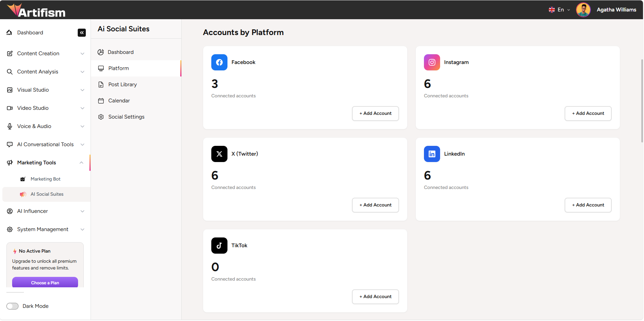
Task: Open Social Settings menu item
Action: point(126,117)
